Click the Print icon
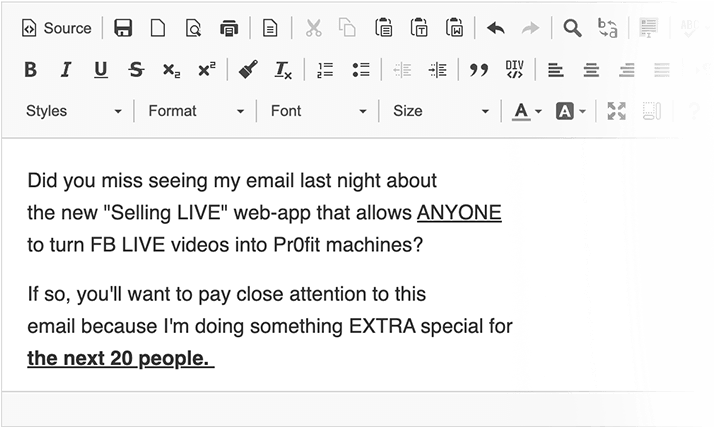Viewport: 714px width, 428px height. [229, 28]
